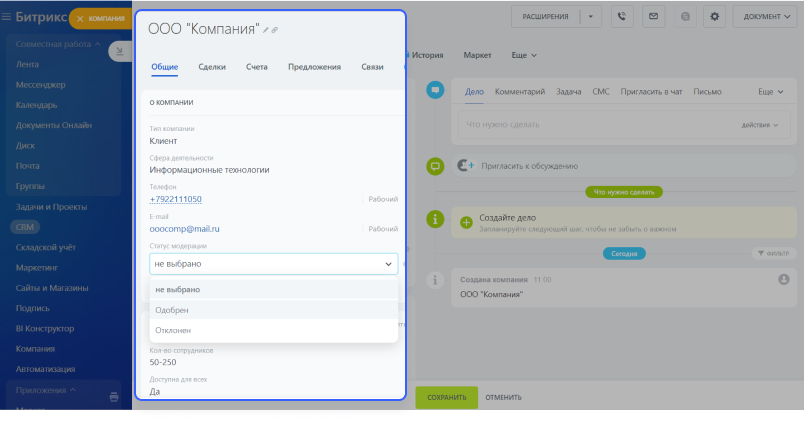Image resolution: width=804 pixels, height=421 pixels.
Task: Select Одобрен in the moderation status list
Action: click(172, 310)
